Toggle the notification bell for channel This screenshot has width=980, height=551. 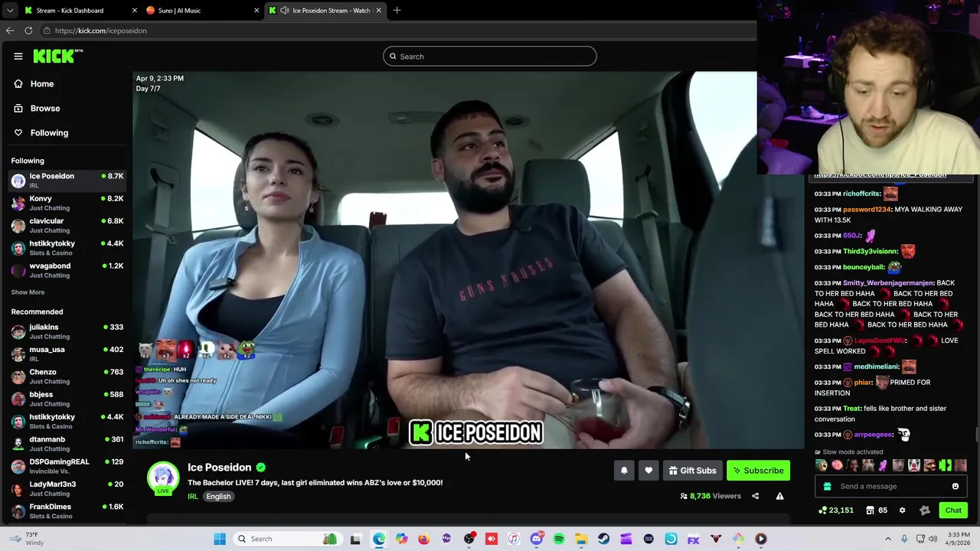coord(624,471)
